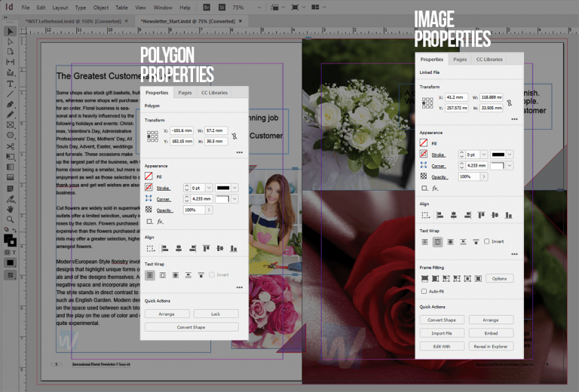The height and width of the screenshot is (392, 579).
Task: Select the Pen tool
Action: tap(11, 105)
